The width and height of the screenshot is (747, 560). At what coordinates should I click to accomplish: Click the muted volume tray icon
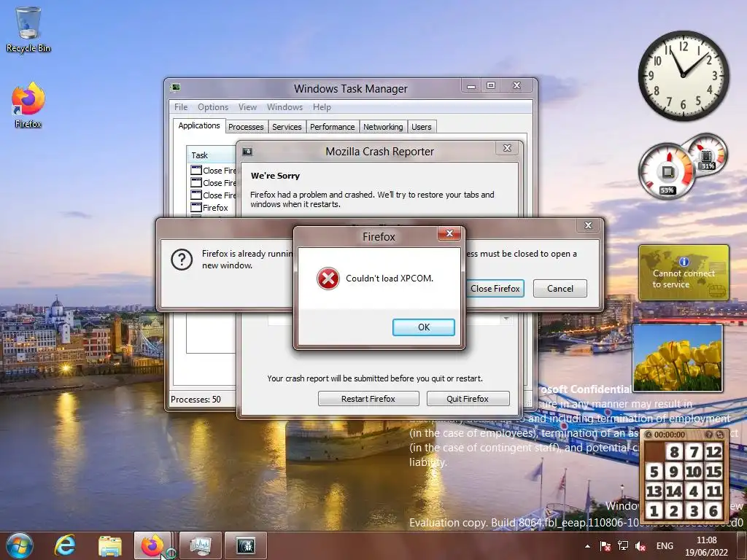click(640, 546)
